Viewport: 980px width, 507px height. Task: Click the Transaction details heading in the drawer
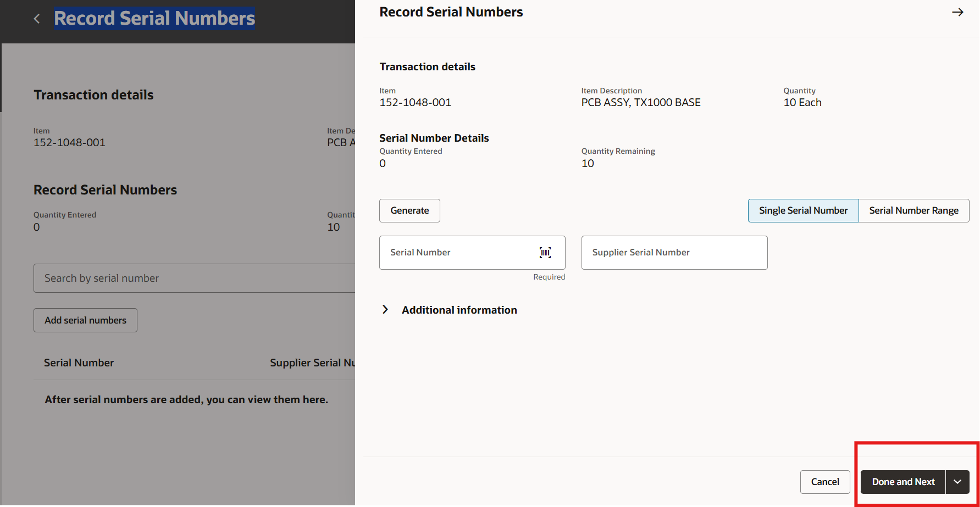click(427, 66)
